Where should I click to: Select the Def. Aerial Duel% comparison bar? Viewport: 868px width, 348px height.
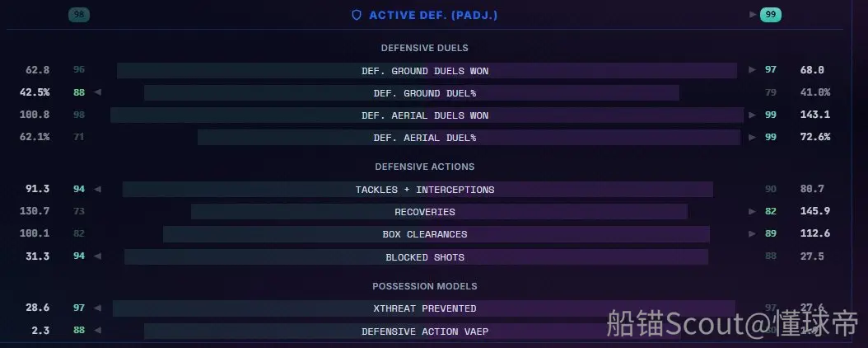click(x=469, y=138)
